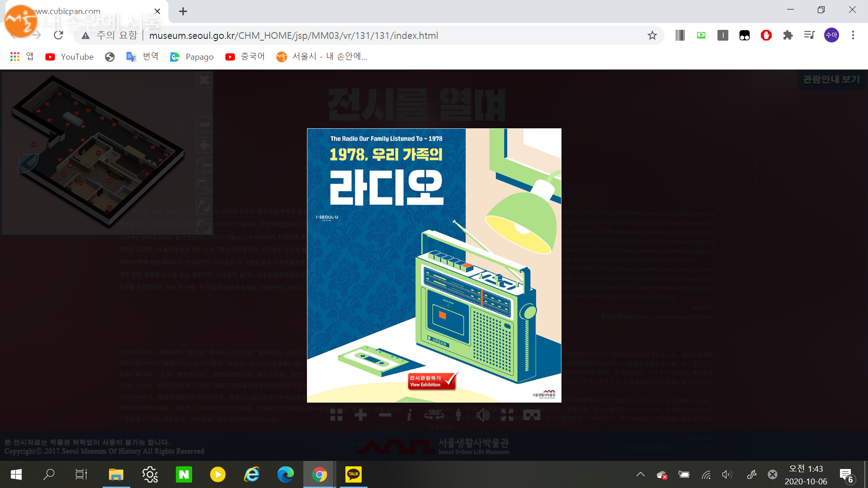Open the info 'i' icon in VR toolbar
This screenshot has width=868, height=488.
409,415
